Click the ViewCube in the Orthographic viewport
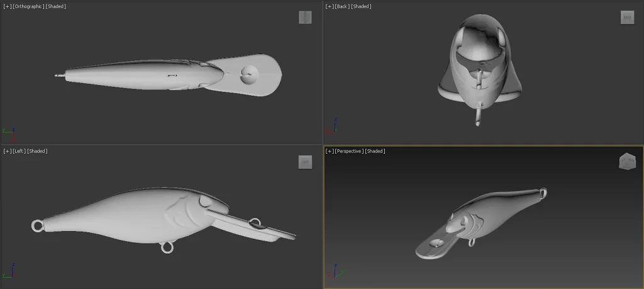The height and width of the screenshot is (289, 644). tap(305, 17)
